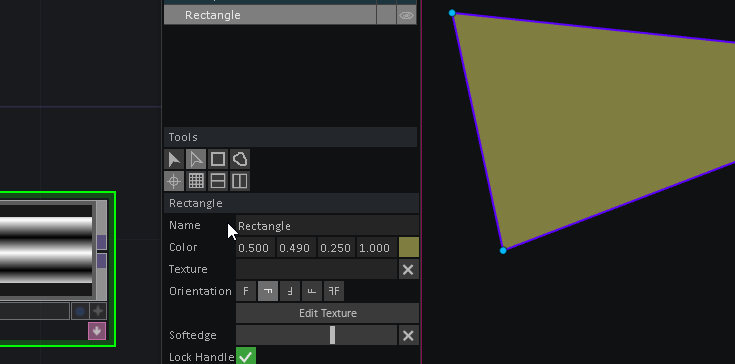Click the alpha color value 1.000
Viewport: 735px width, 364px height.
pyautogui.click(x=377, y=247)
